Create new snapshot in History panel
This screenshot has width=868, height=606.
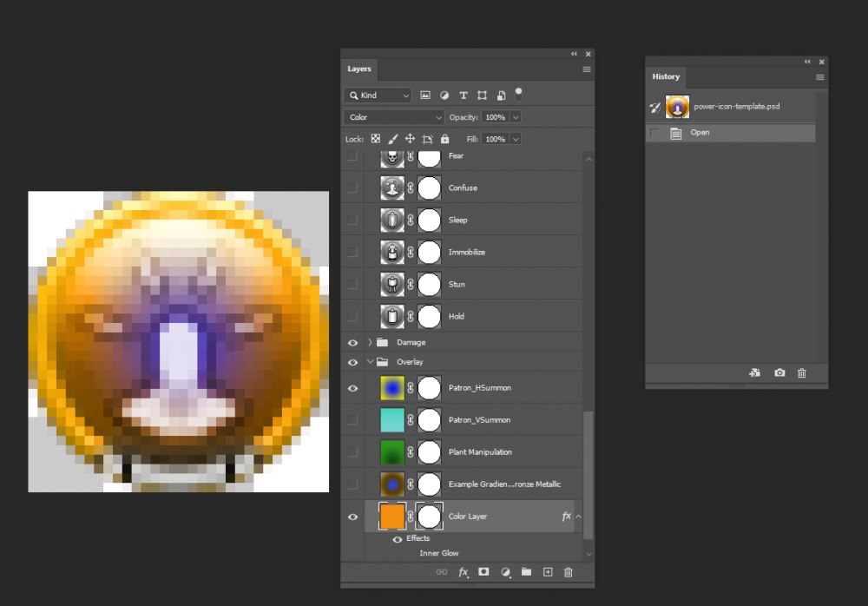tap(779, 372)
